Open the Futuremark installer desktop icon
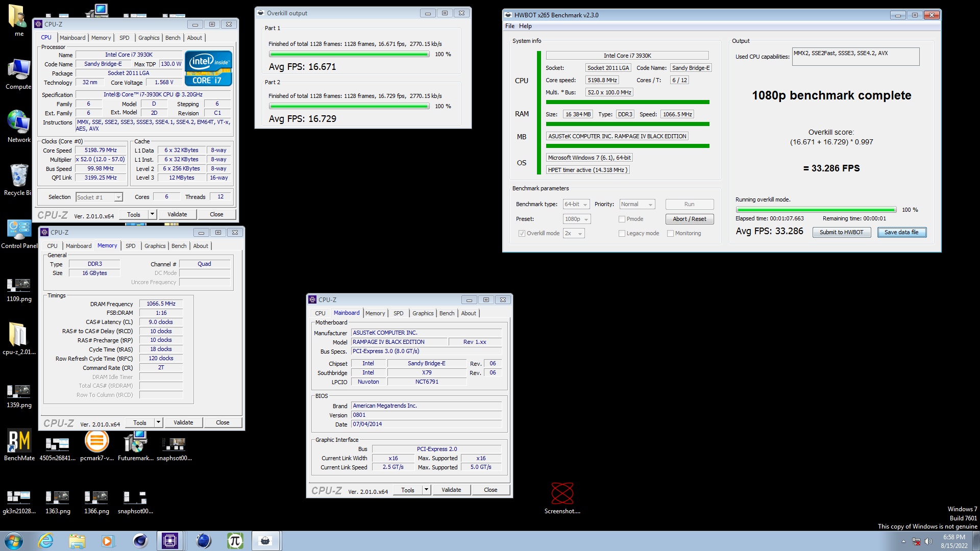The image size is (980, 551). click(x=135, y=445)
